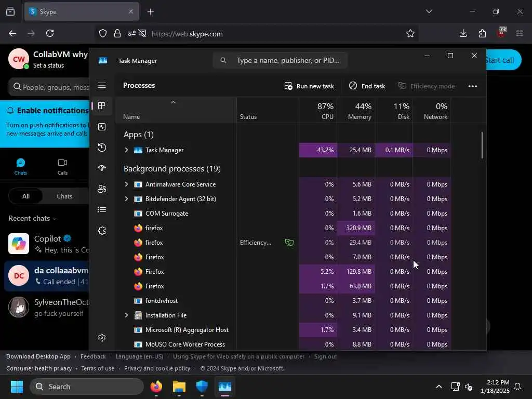
Task: Click the sort arrow above Name column
Action: (173, 102)
